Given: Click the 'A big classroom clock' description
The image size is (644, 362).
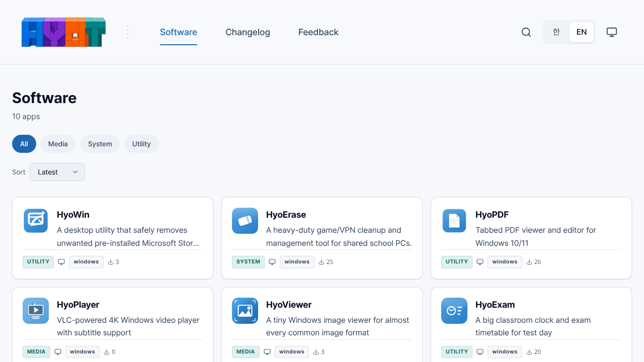Looking at the screenshot, I should pyautogui.click(x=533, y=326).
